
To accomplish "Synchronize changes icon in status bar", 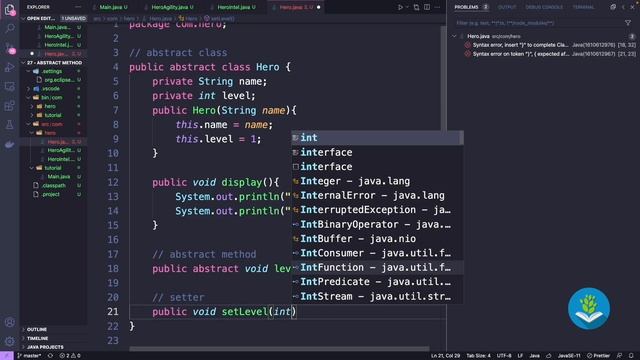I will 50,356.
